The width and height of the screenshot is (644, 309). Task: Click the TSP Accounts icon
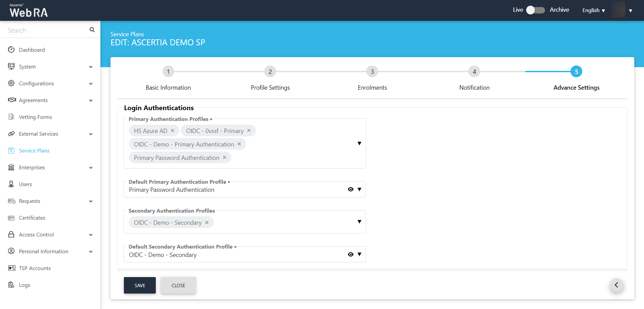pos(11,268)
